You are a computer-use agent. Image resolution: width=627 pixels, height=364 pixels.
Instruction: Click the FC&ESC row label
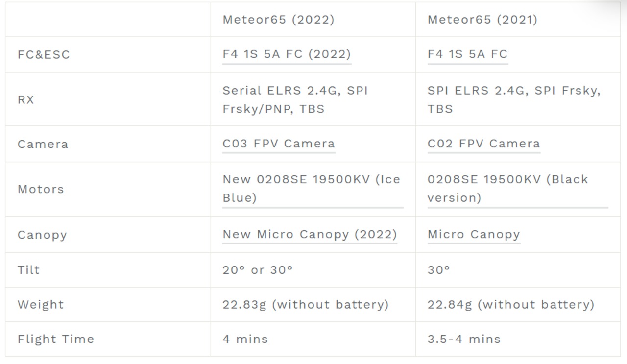44,55
